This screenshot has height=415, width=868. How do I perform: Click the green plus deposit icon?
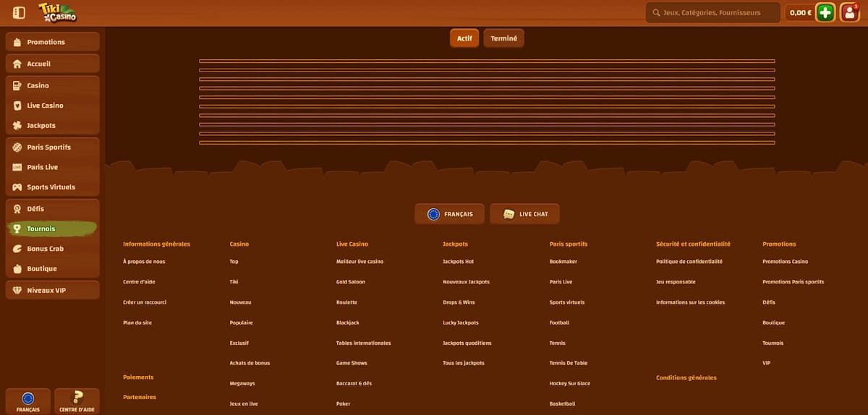coord(825,12)
